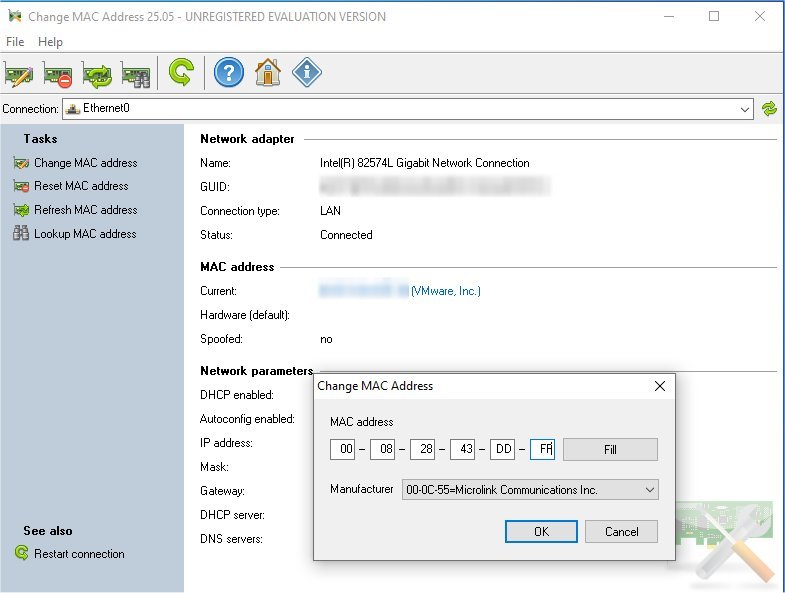Click the Home page house icon
Screen dimensions: 785x593
tap(268, 73)
